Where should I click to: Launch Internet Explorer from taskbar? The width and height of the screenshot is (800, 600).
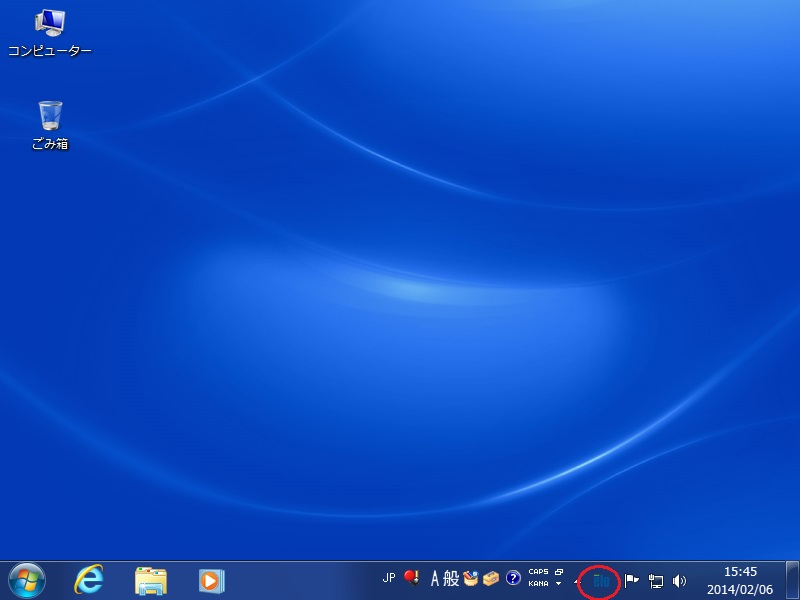[90, 580]
